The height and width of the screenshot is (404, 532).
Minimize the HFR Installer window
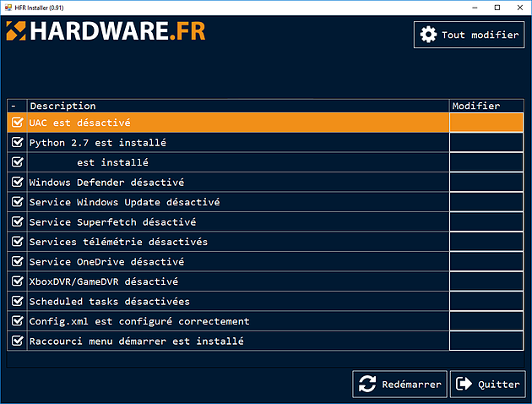475,8
